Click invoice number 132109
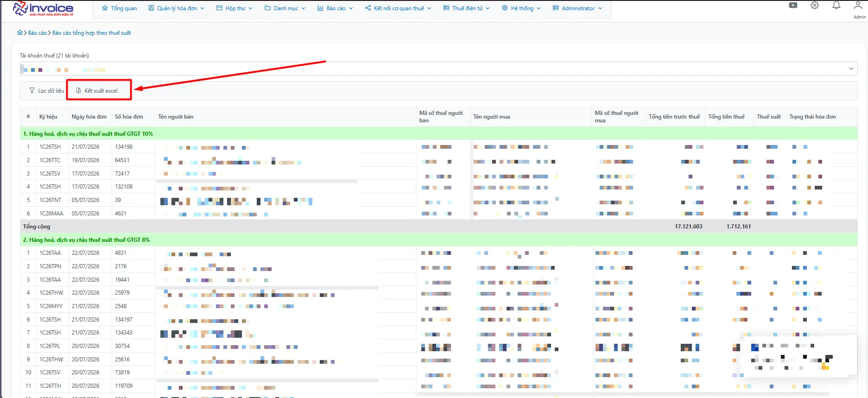Image resolution: width=868 pixels, height=398 pixels. (x=124, y=187)
